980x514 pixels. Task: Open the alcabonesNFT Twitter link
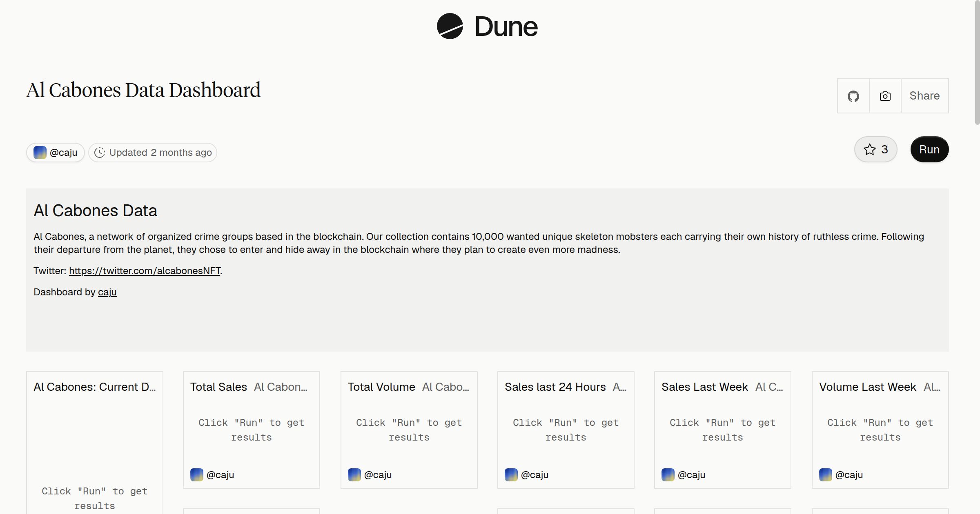point(145,271)
